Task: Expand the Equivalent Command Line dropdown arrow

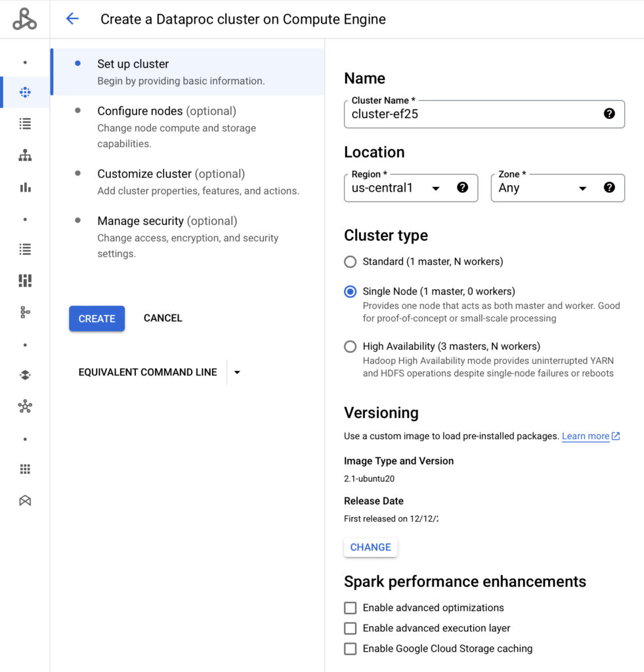Action: click(237, 372)
